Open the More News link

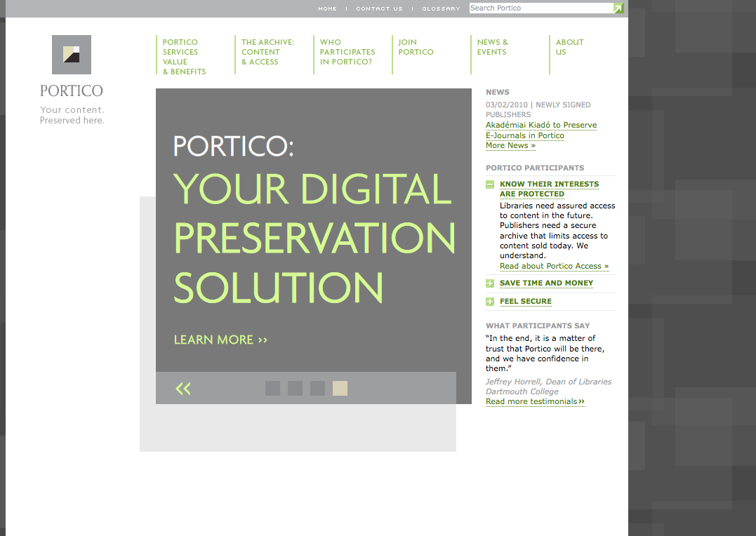[x=510, y=145]
